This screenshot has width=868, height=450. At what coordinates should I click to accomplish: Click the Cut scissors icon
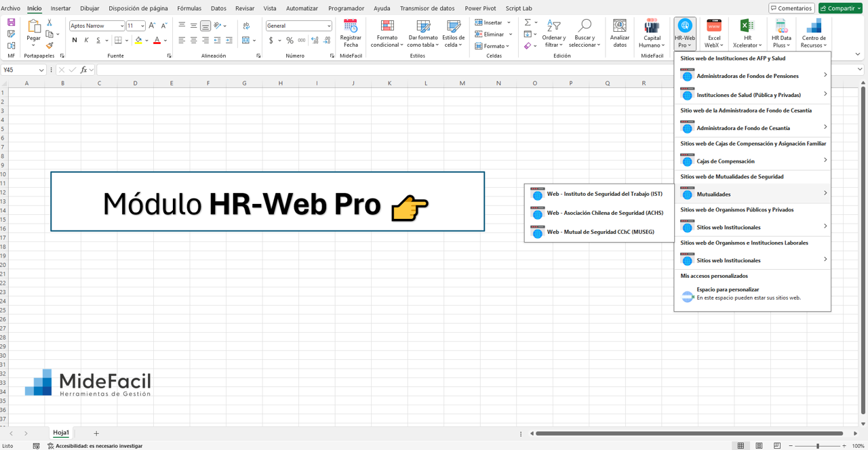[x=50, y=23]
